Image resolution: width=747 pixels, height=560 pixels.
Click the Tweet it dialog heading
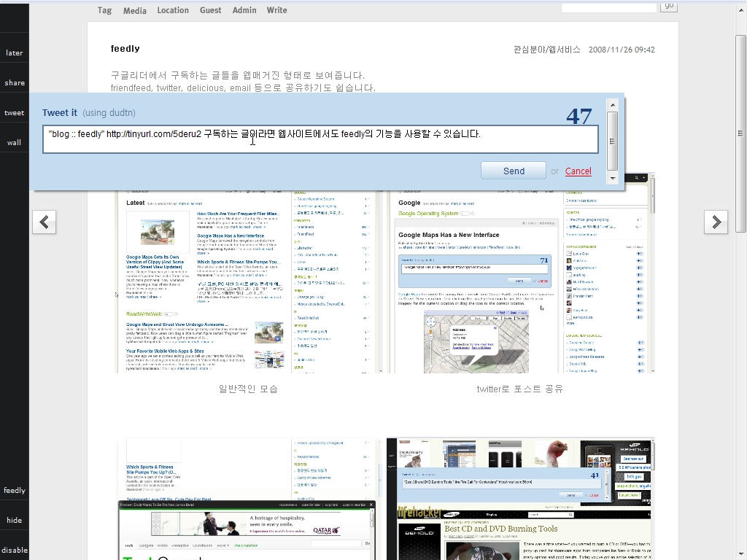60,113
